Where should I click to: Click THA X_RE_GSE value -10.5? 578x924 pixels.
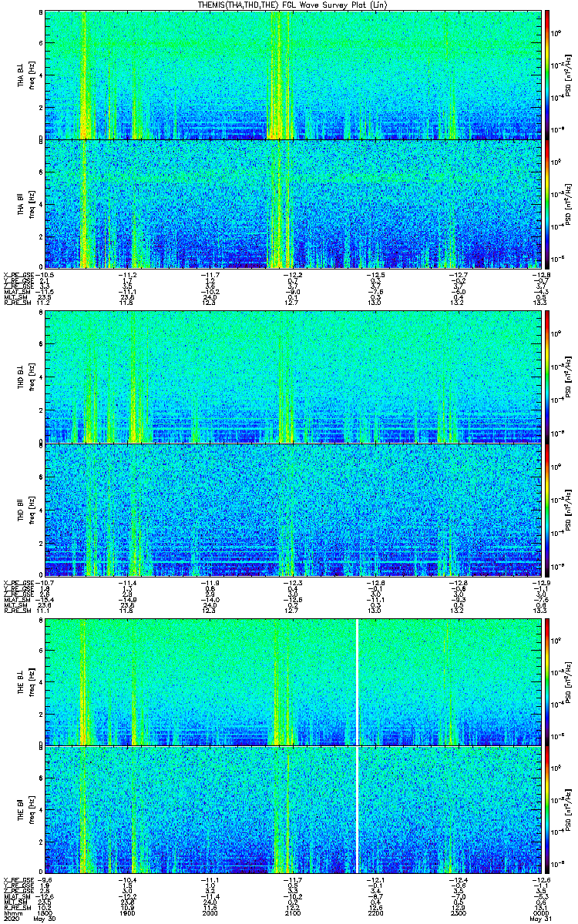(45, 275)
